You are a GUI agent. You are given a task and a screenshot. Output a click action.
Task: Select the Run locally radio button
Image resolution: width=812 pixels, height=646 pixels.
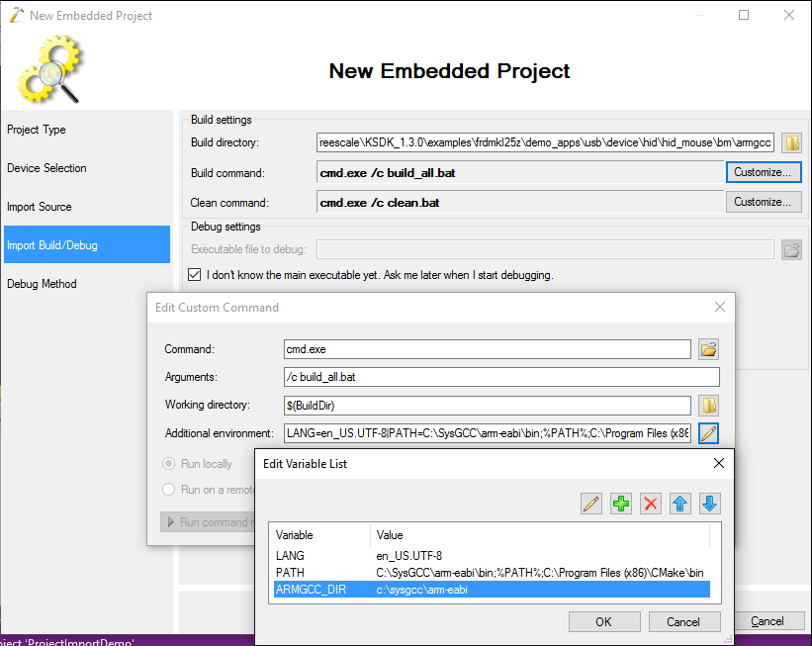click(x=169, y=464)
